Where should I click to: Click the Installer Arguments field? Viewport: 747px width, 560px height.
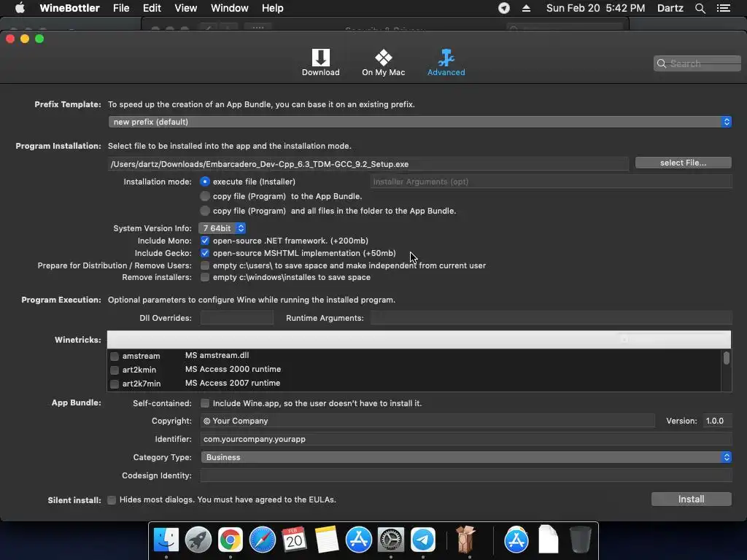click(x=551, y=182)
